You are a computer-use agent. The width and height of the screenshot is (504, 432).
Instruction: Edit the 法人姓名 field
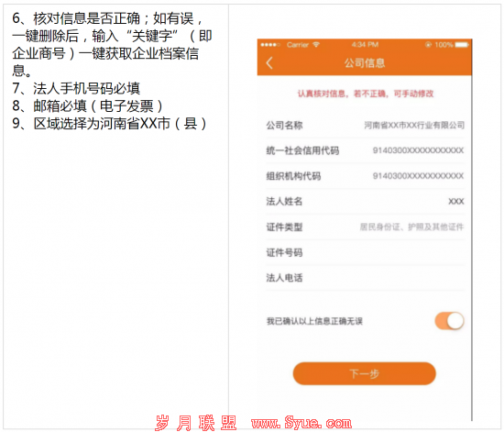click(x=365, y=202)
